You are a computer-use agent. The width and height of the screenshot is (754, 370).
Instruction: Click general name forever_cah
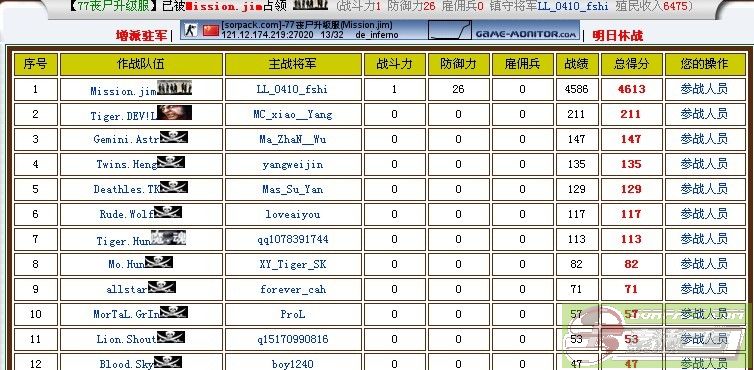click(292, 290)
